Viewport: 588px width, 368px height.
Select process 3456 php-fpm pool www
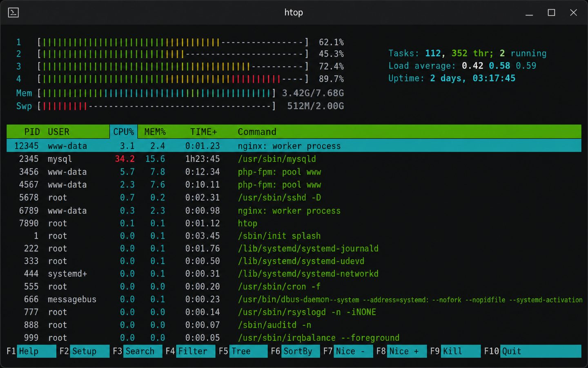294,172
